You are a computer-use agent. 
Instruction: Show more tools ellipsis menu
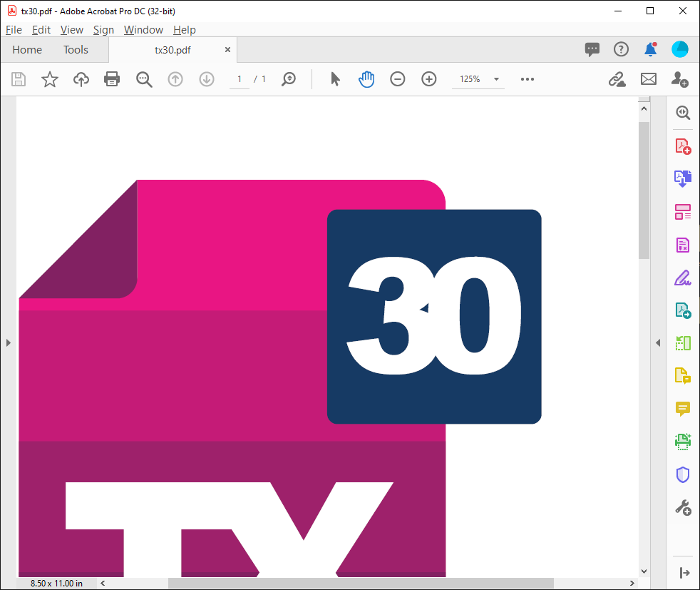[x=527, y=79]
